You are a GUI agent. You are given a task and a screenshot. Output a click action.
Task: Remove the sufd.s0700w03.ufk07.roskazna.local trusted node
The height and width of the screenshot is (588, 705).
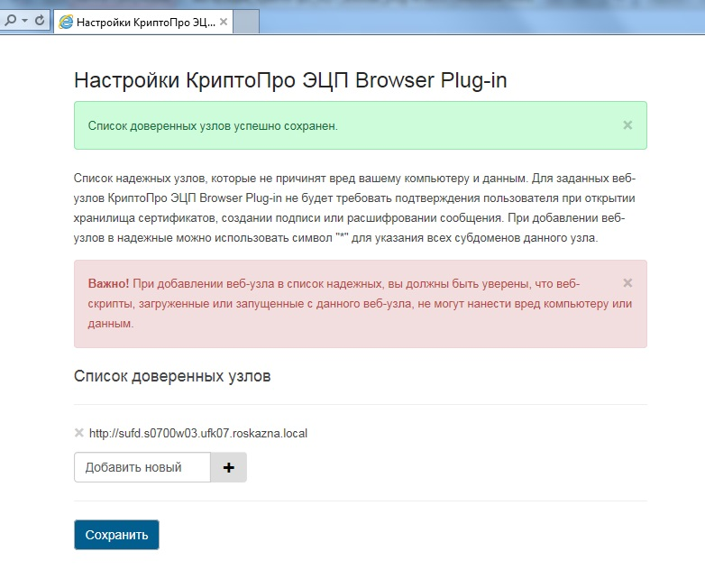tap(79, 433)
